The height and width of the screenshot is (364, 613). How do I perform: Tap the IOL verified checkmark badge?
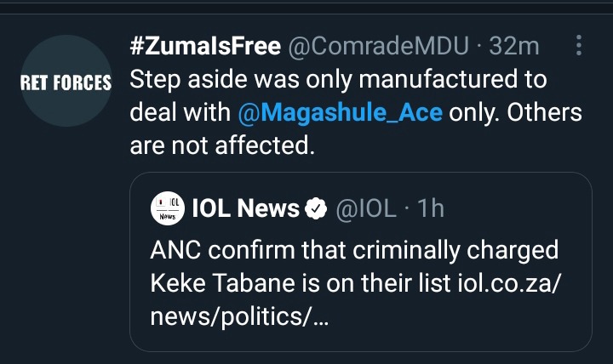(316, 208)
